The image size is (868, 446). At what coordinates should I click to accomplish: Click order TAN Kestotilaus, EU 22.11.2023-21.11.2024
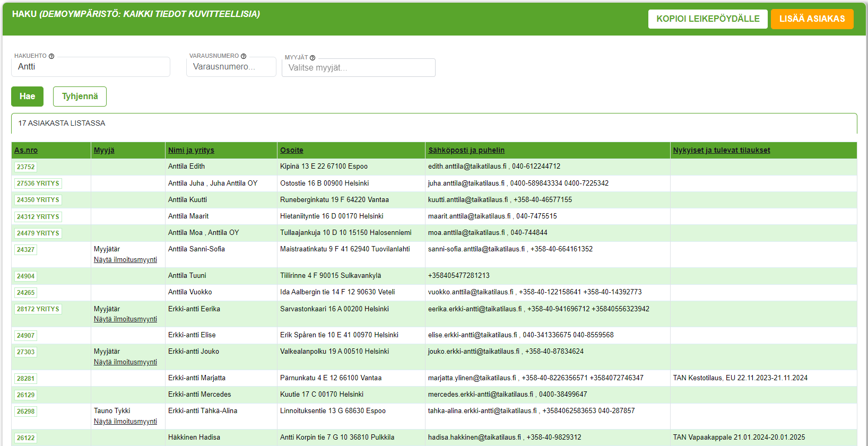(x=740, y=378)
